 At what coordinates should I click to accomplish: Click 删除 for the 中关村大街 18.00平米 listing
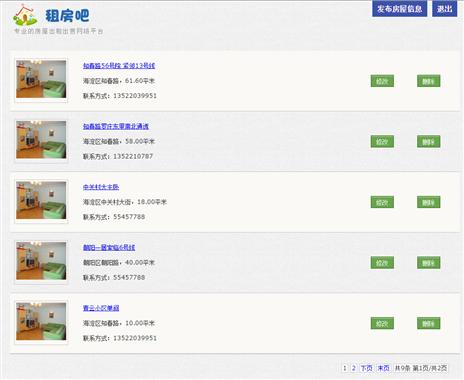[428, 202]
